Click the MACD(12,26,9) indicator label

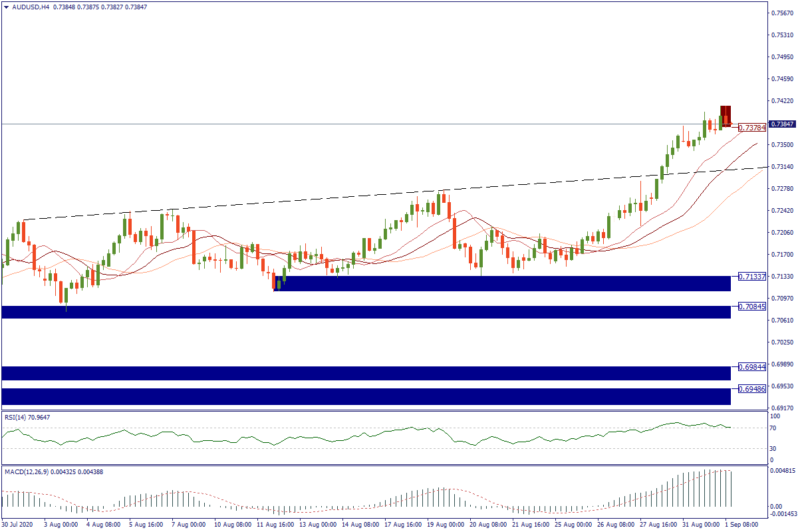click(50, 471)
